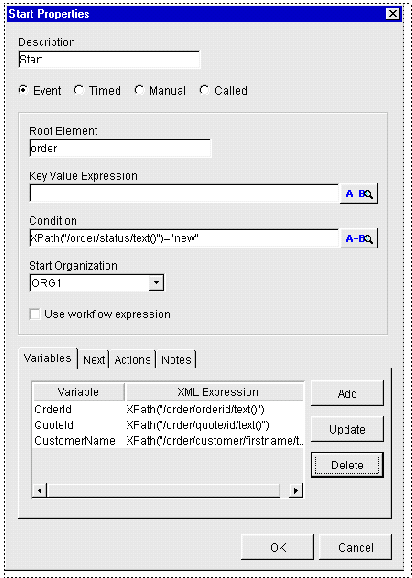412x578 pixels.
Task: Delete the selected variable
Action: coord(347,465)
